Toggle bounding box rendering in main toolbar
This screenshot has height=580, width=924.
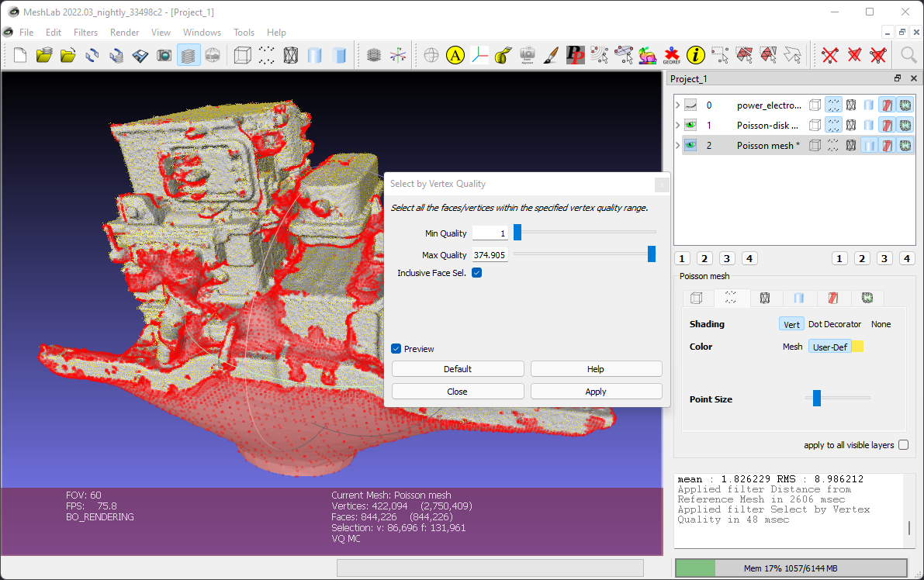pos(242,55)
